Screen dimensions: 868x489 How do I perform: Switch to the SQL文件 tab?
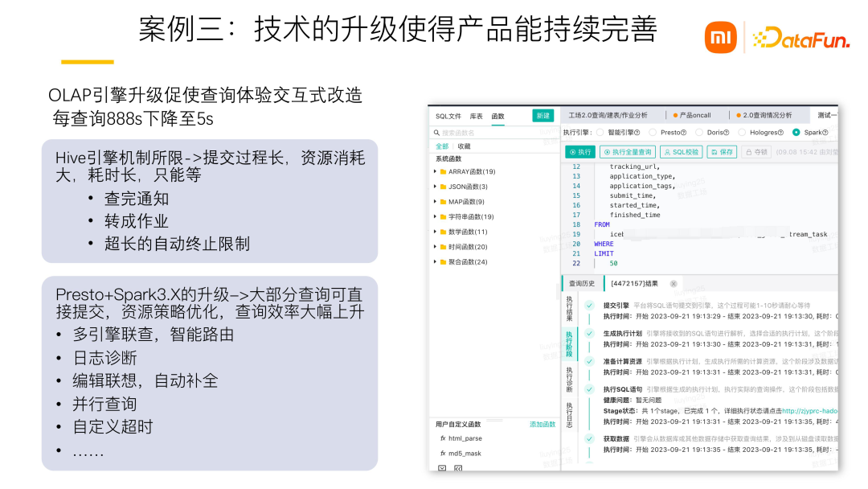[x=448, y=117]
